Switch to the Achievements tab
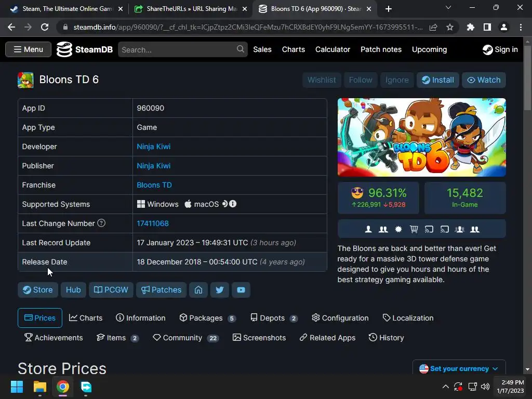 54,338
